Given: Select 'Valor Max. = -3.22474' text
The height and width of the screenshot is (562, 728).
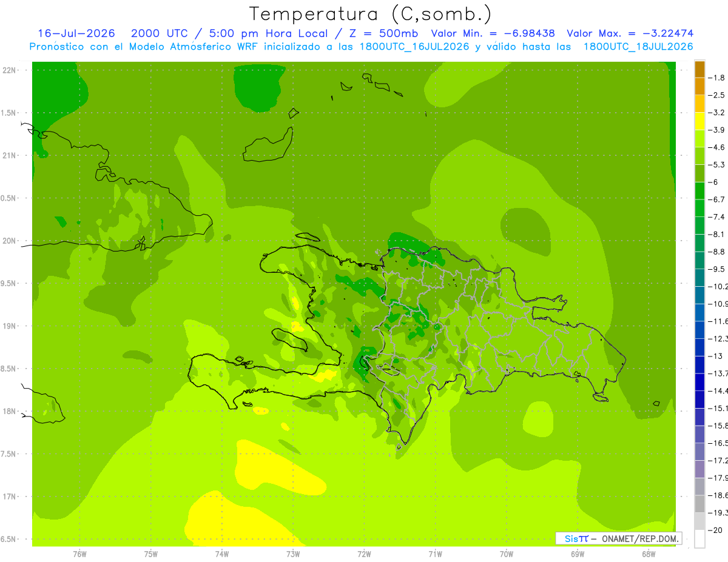Looking at the screenshot, I should [630, 33].
